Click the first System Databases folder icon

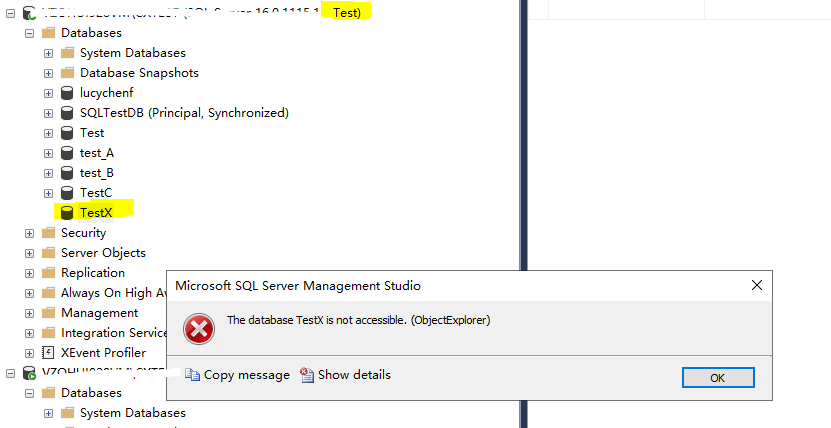tap(67, 53)
